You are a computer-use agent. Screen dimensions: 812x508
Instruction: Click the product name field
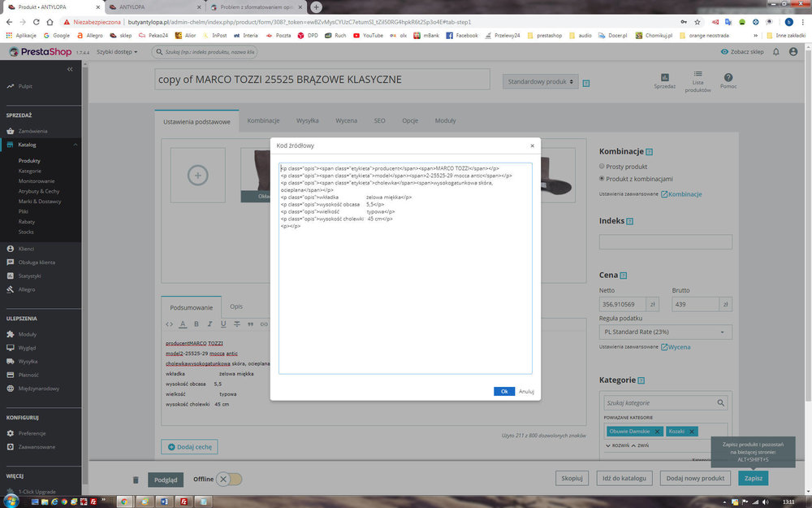point(322,80)
